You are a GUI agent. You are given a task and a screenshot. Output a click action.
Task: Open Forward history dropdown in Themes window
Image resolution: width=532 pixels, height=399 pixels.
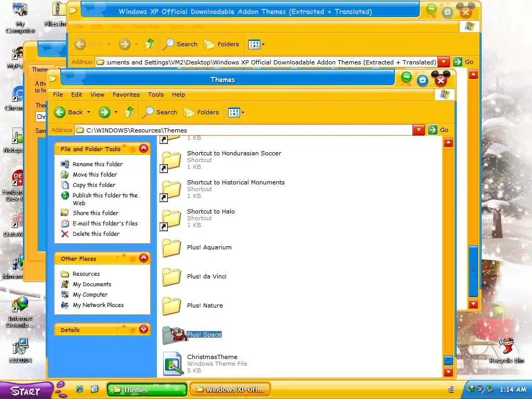pos(116,112)
